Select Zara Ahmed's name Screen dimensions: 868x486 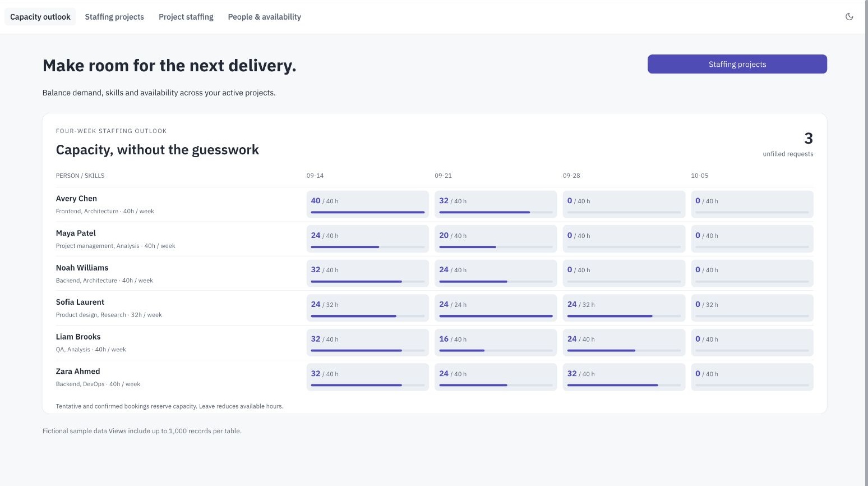coord(78,372)
